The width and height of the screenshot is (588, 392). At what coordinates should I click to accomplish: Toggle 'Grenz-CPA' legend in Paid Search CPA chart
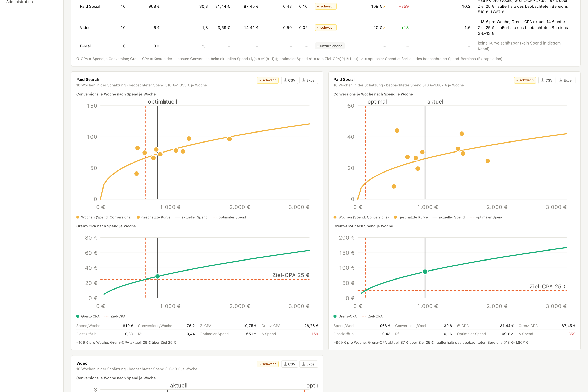click(88, 316)
